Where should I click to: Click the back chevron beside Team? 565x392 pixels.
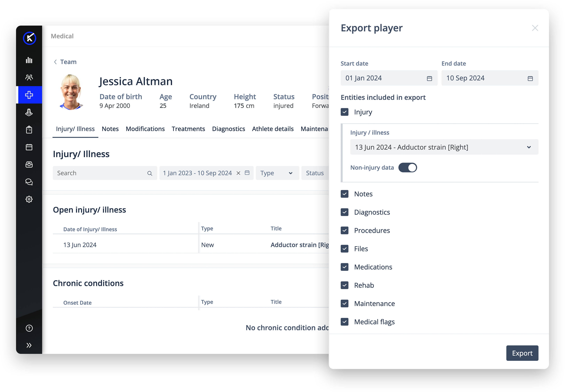point(55,62)
